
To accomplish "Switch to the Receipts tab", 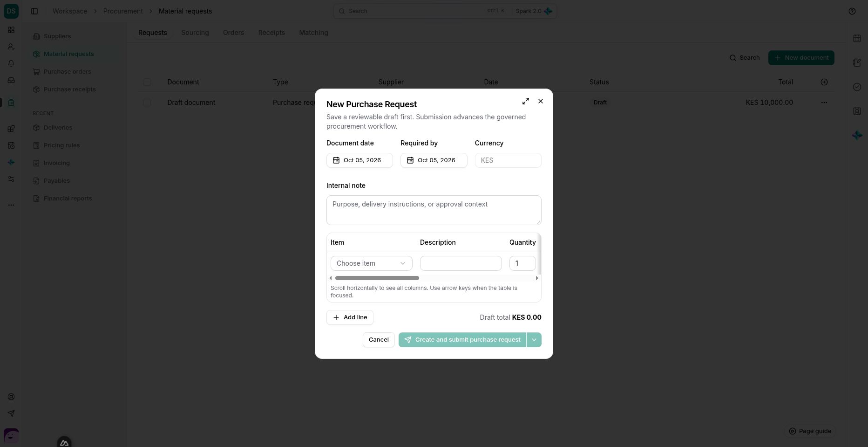I will (x=271, y=33).
